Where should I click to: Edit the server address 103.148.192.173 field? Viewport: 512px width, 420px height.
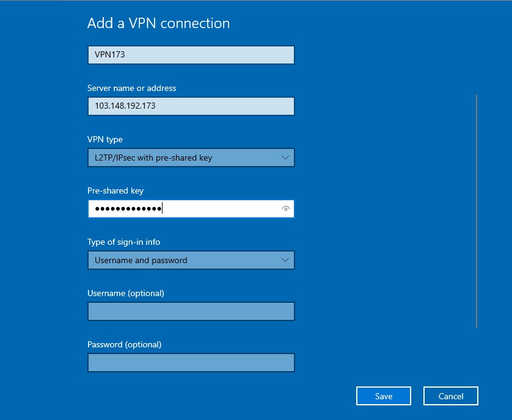tap(191, 106)
